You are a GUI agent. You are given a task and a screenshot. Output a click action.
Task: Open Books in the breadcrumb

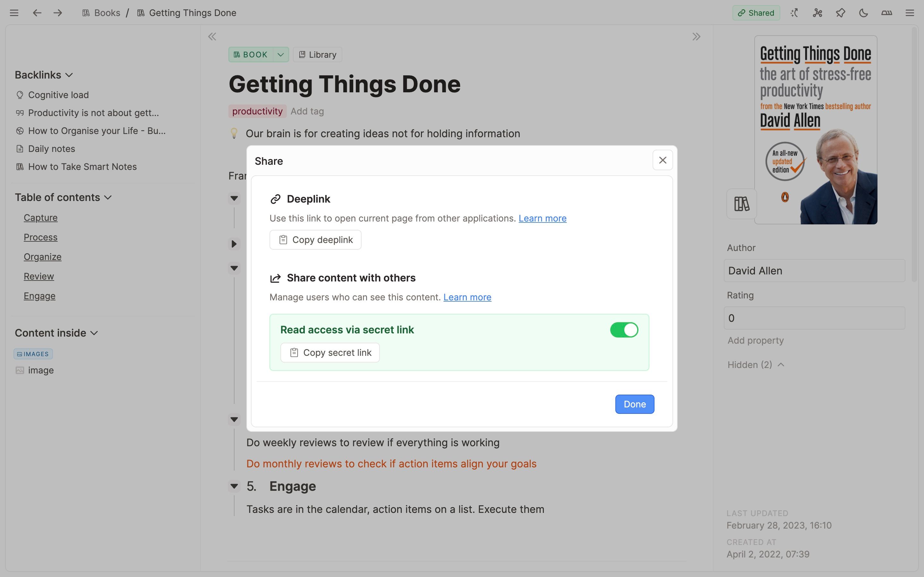pyautogui.click(x=107, y=13)
